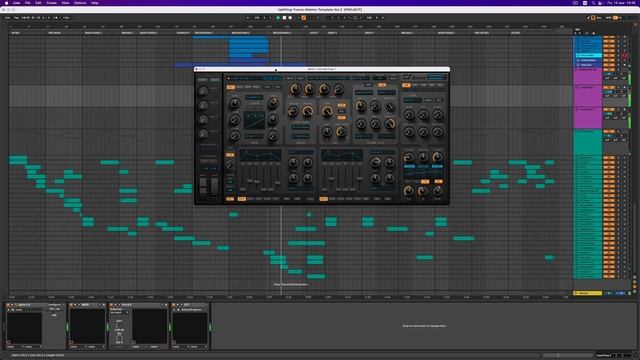This screenshot has width=640, height=360.
Task: Jump to the PRE BASS locator
Action: point(54,33)
